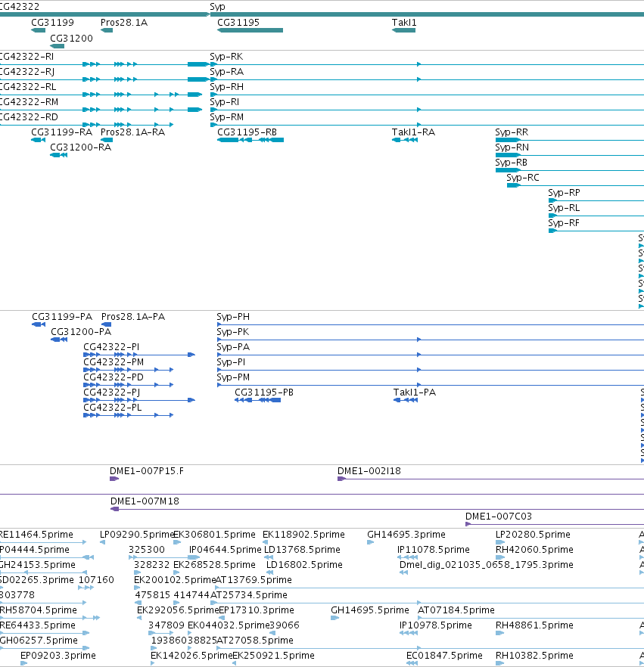Select the CG31200 gene label

coord(71,39)
